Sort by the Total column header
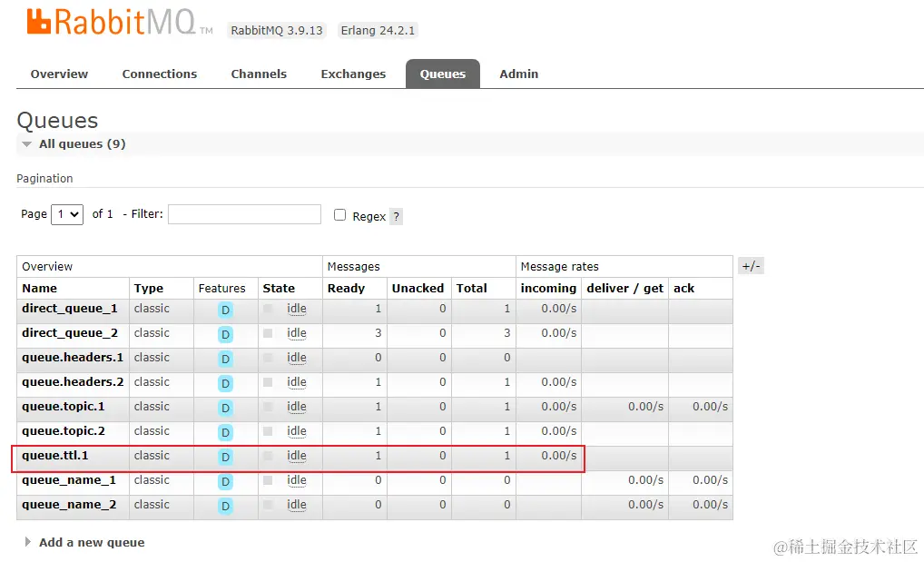The height and width of the screenshot is (562, 924). pos(471,289)
